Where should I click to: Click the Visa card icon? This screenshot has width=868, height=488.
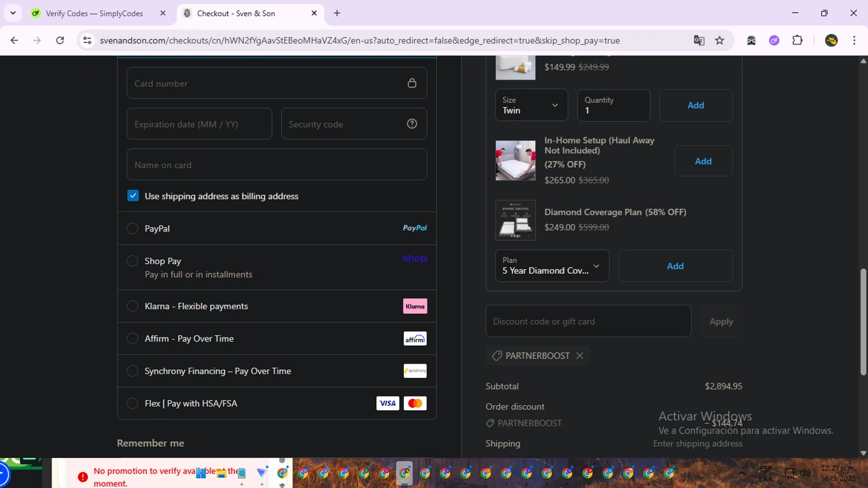[x=388, y=403]
